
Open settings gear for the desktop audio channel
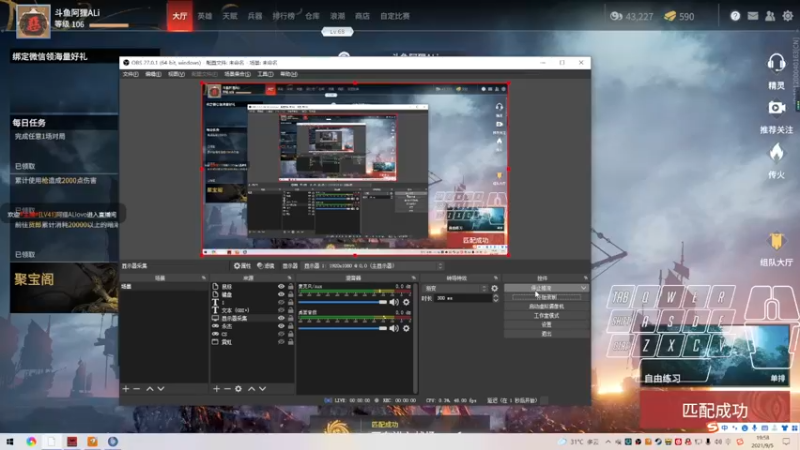pyautogui.click(x=406, y=328)
